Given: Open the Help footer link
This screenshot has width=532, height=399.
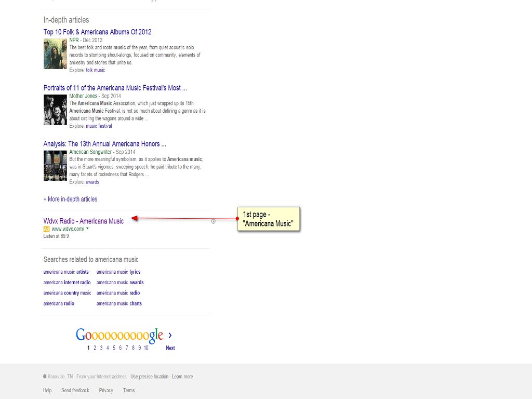Looking at the screenshot, I should (47, 391).
